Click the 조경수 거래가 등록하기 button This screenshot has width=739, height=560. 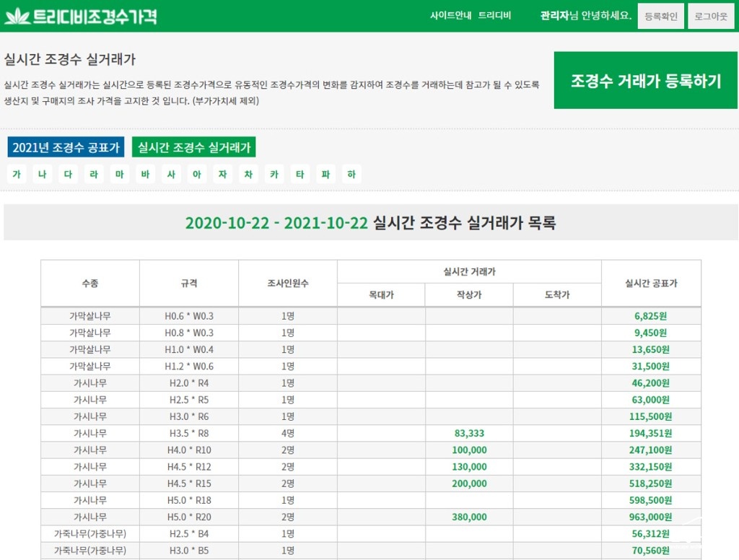click(x=645, y=81)
